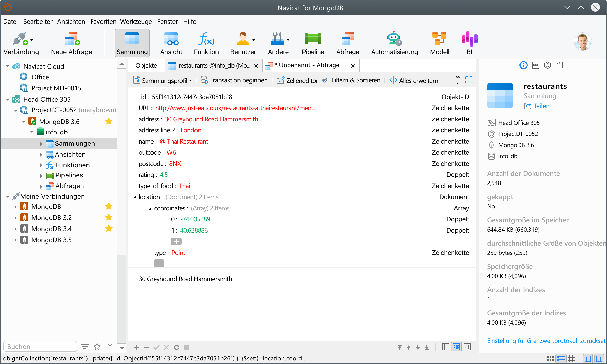The height and width of the screenshot is (364, 607).
Task: Collapse the location document field
Action: (135, 197)
